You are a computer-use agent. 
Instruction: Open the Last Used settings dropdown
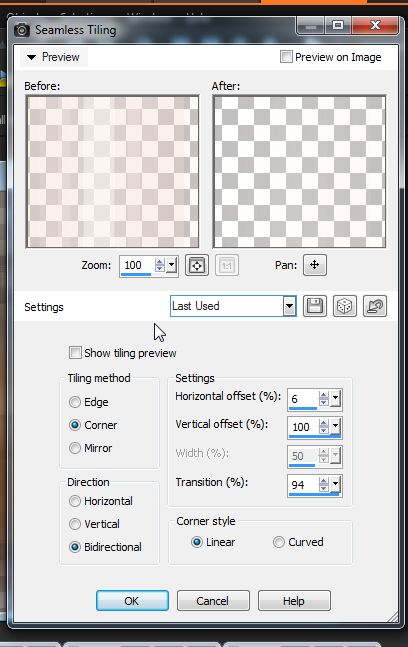[289, 306]
